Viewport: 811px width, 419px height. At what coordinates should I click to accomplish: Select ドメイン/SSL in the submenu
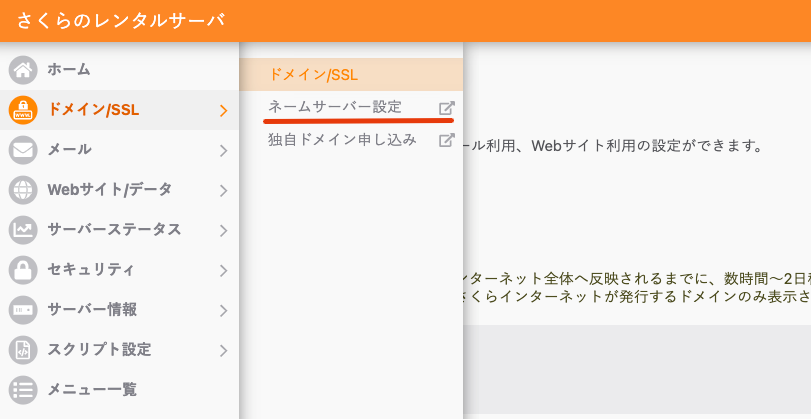314,74
